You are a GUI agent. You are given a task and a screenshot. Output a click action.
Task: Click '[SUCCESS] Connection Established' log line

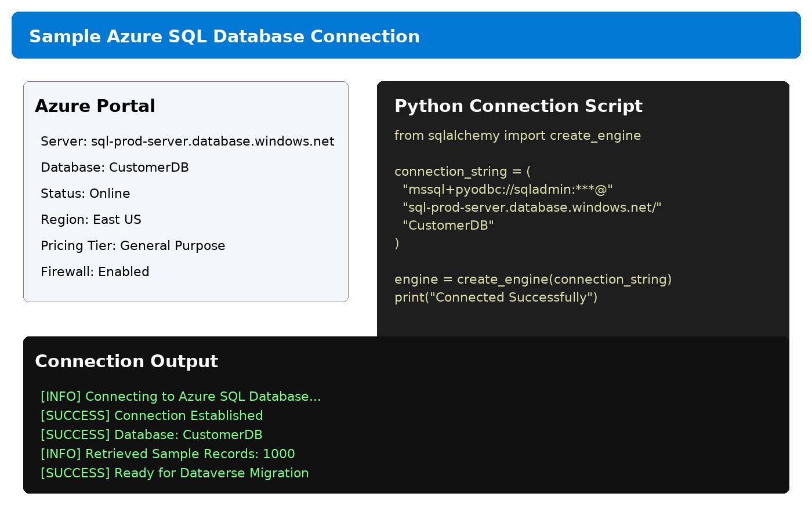tap(152, 416)
